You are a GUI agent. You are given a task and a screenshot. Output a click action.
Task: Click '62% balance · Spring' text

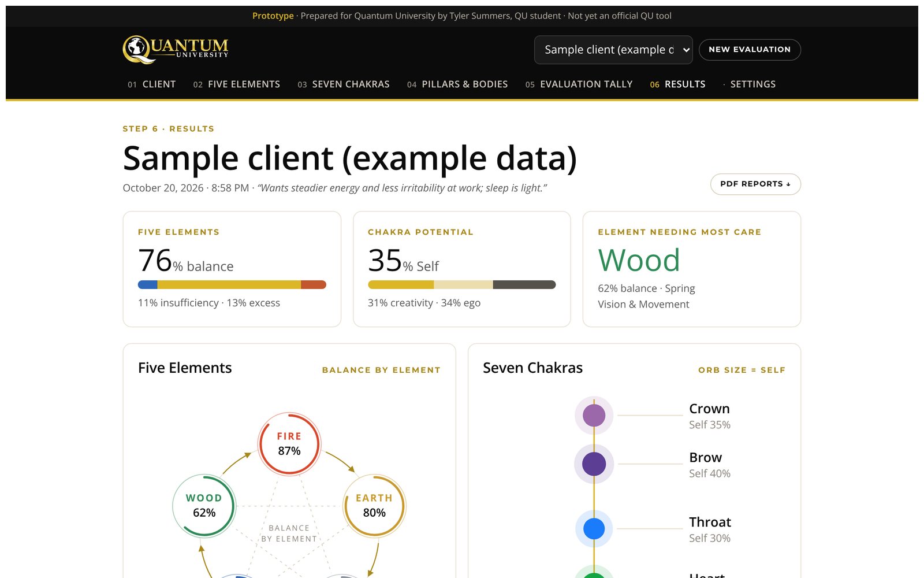(646, 288)
